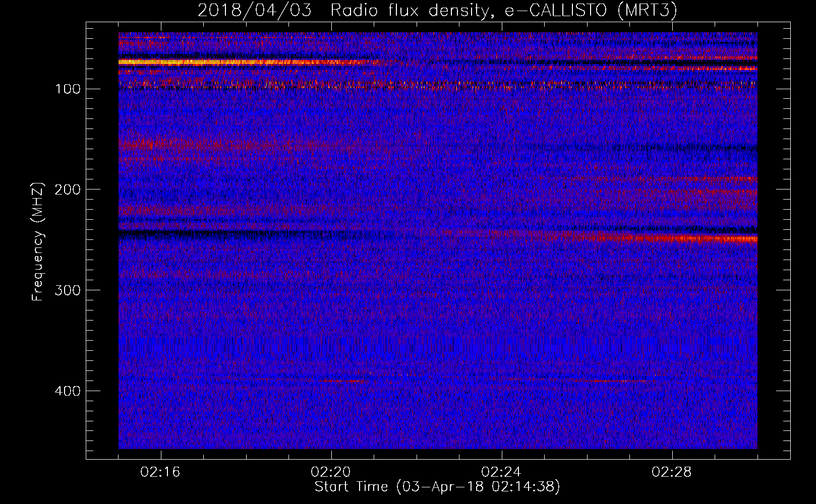
Task: Click the 02:28 time tick label
Action: (672, 472)
